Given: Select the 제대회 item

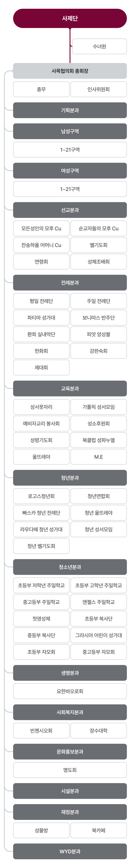Looking at the screenshot, I should (41, 367).
